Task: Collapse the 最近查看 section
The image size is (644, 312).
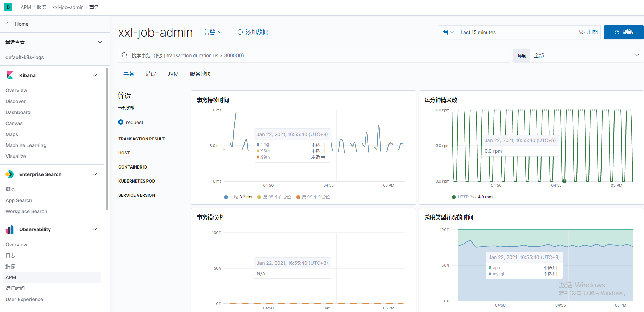Action: tap(100, 42)
